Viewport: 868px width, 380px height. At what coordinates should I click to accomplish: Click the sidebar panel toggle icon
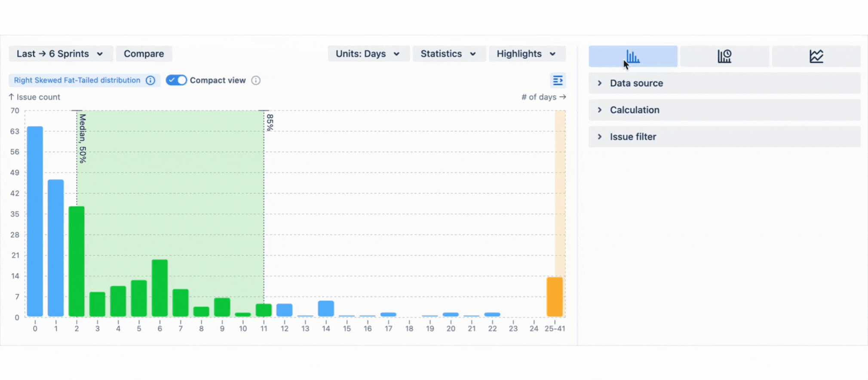point(558,80)
